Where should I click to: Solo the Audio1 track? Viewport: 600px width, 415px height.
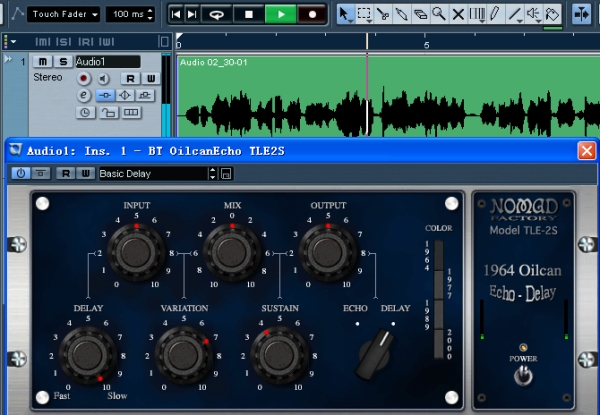(63, 62)
